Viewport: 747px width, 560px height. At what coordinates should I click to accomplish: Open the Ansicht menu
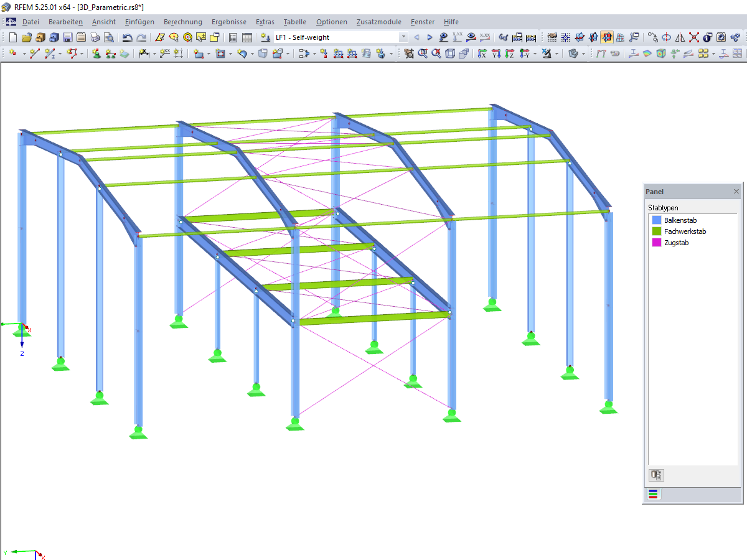point(104,22)
